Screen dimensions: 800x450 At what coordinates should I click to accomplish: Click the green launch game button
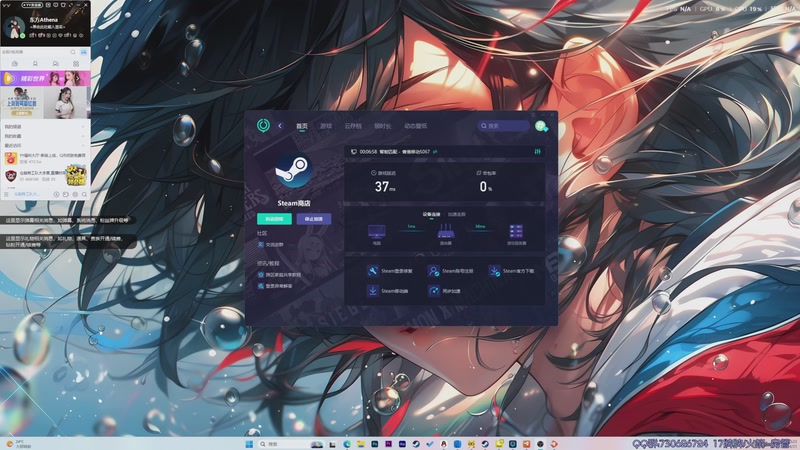tap(274, 219)
